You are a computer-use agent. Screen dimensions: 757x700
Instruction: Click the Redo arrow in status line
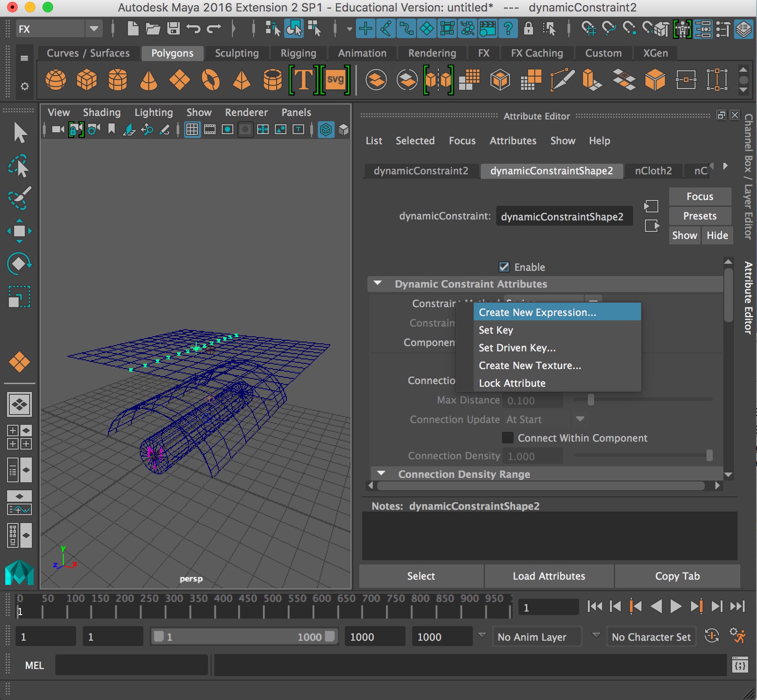[214, 29]
